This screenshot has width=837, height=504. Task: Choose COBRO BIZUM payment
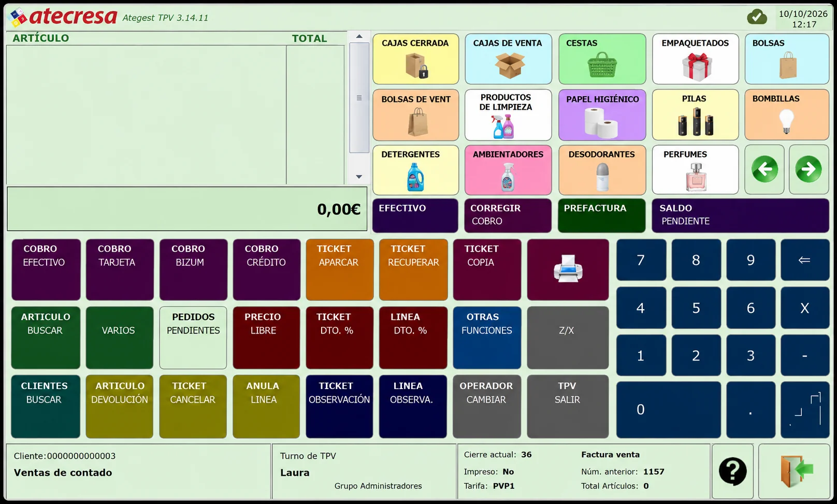pos(193,269)
